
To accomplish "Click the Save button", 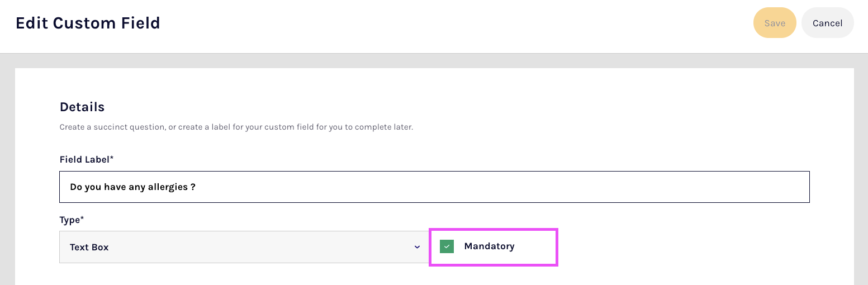I will pyautogui.click(x=775, y=23).
